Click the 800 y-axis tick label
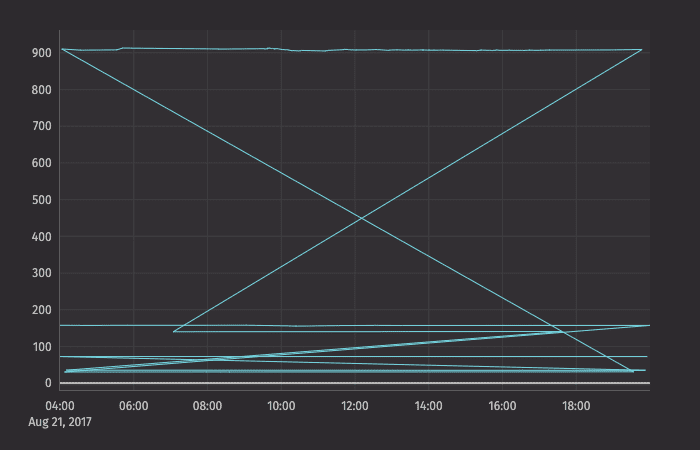This screenshot has width=700, height=450. tap(41, 90)
